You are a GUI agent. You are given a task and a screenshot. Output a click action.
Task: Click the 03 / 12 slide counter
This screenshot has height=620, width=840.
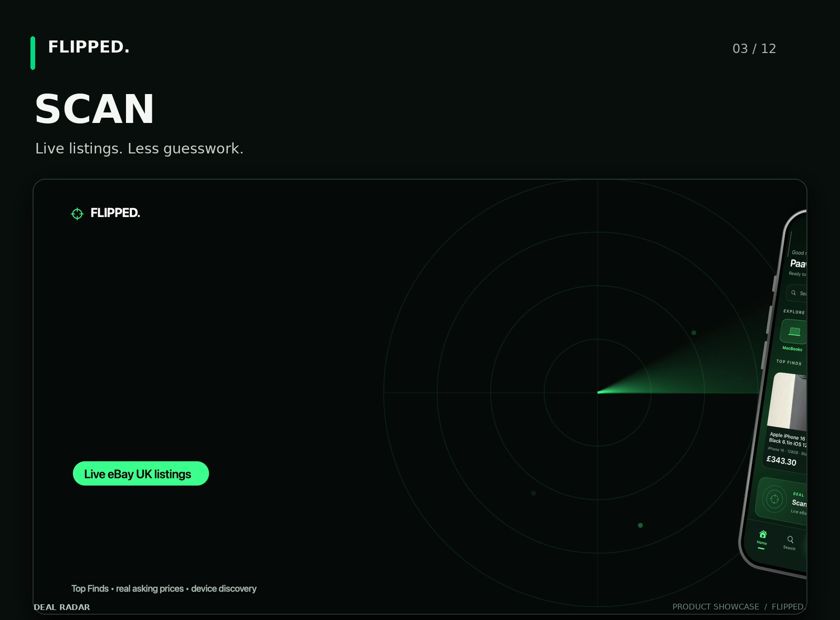pos(754,49)
